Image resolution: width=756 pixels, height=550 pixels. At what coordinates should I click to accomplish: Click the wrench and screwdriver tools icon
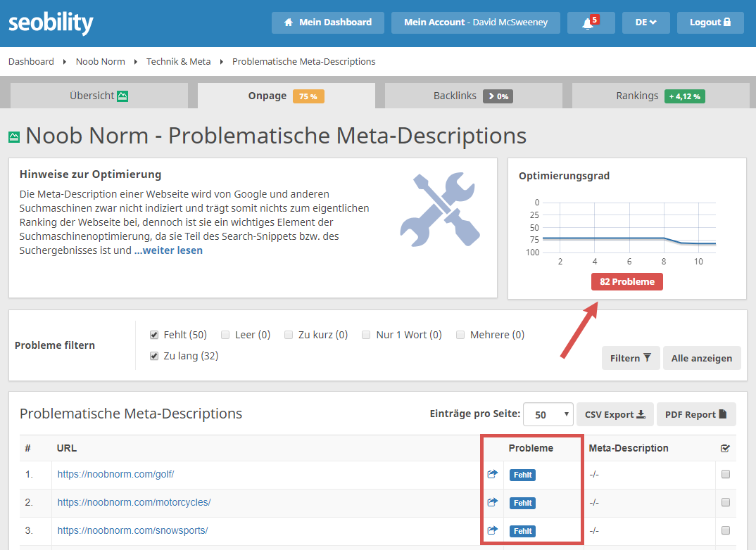click(x=440, y=210)
